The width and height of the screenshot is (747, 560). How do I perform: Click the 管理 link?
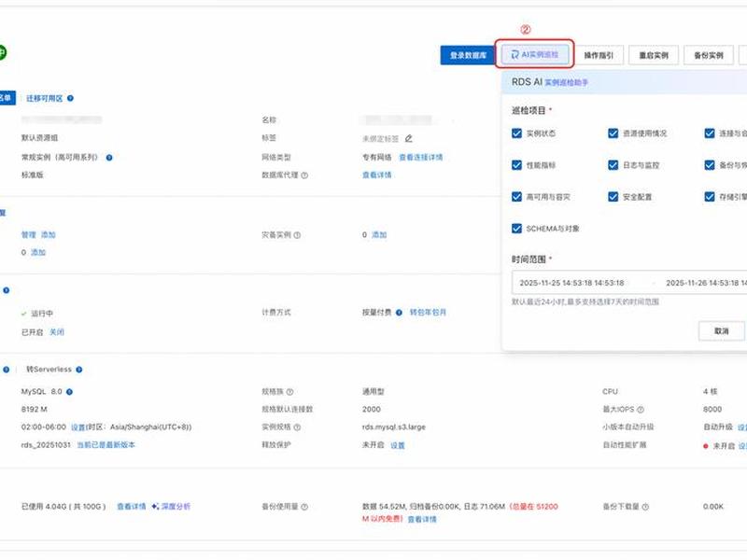point(29,235)
